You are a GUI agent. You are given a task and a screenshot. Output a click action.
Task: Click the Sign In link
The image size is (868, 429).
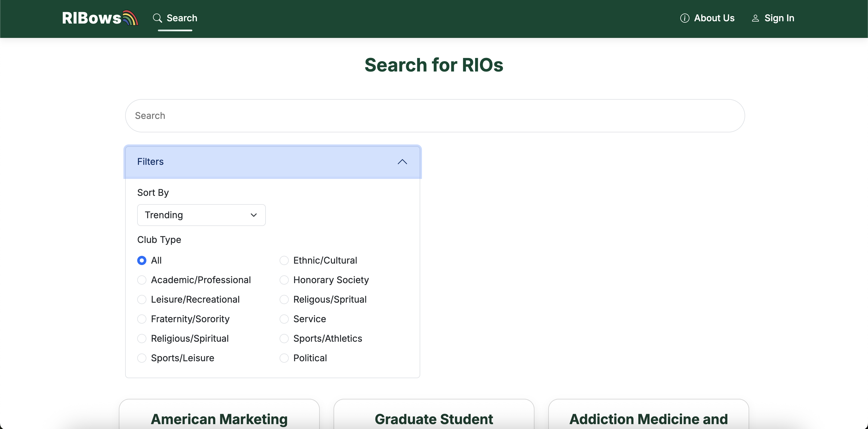pyautogui.click(x=779, y=18)
